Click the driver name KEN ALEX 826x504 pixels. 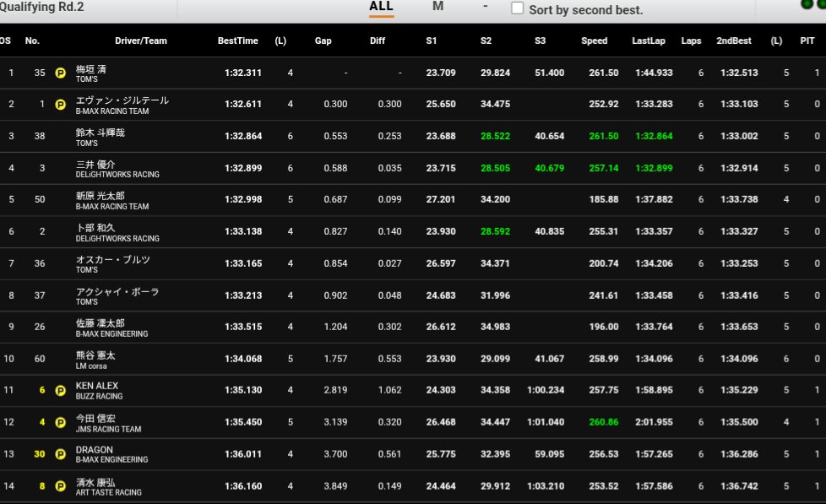[97, 386]
